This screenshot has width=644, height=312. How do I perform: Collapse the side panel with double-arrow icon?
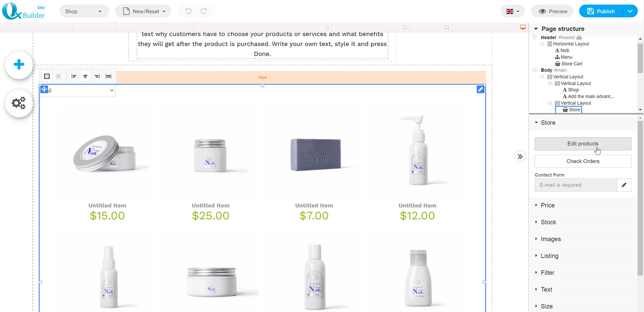[x=520, y=157]
